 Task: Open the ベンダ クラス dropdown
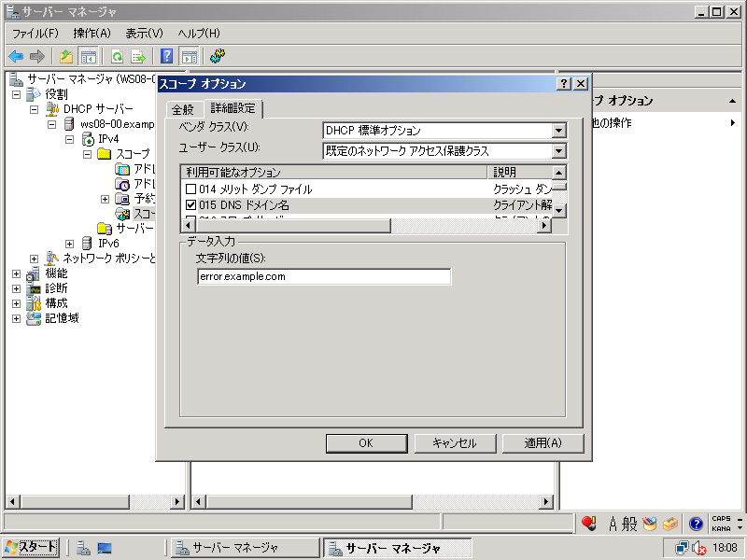click(558, 132)
